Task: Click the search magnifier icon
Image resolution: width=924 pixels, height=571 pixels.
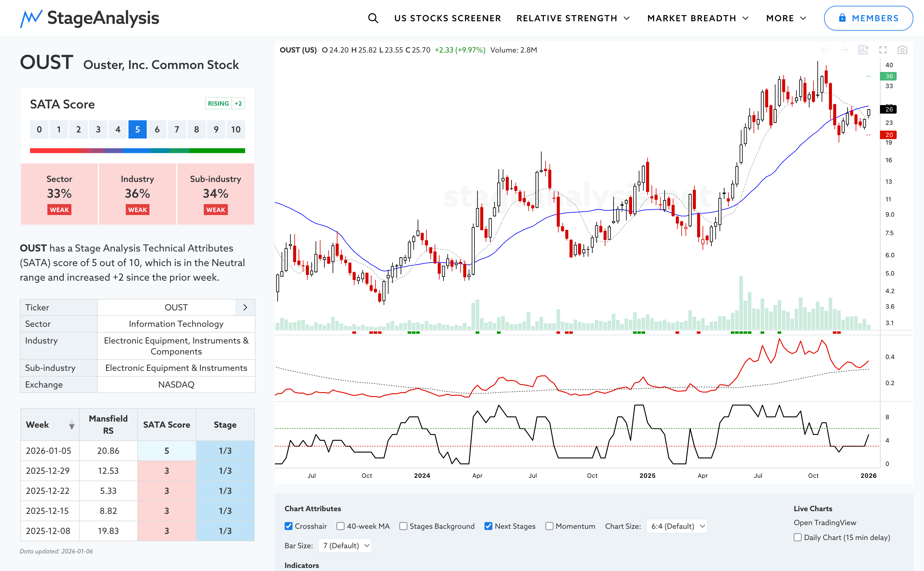Action: point(373,18)
